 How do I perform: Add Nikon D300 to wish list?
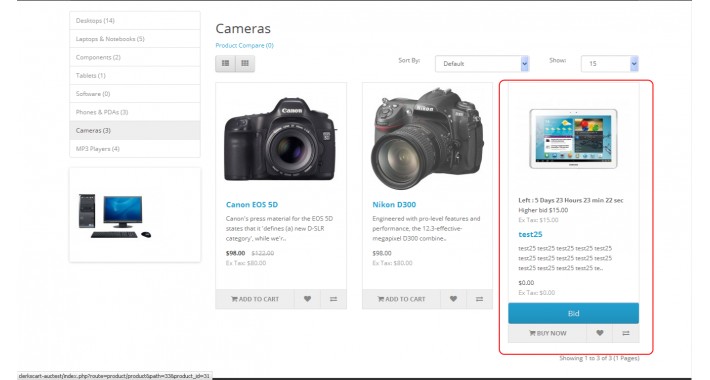click(453, 299)
